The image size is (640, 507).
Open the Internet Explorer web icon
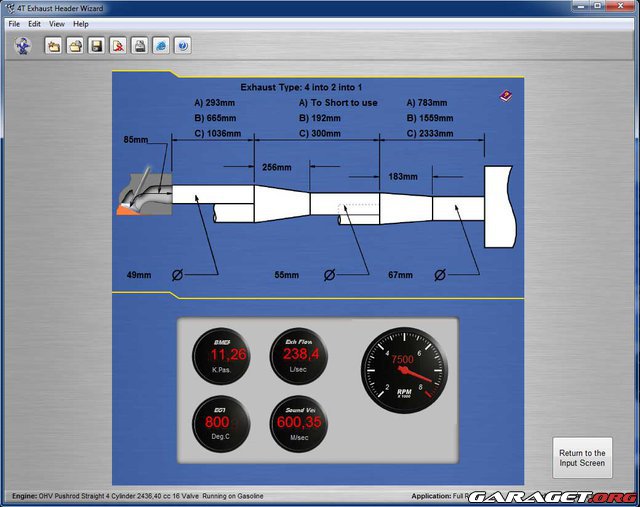click(x=161, y=46)
